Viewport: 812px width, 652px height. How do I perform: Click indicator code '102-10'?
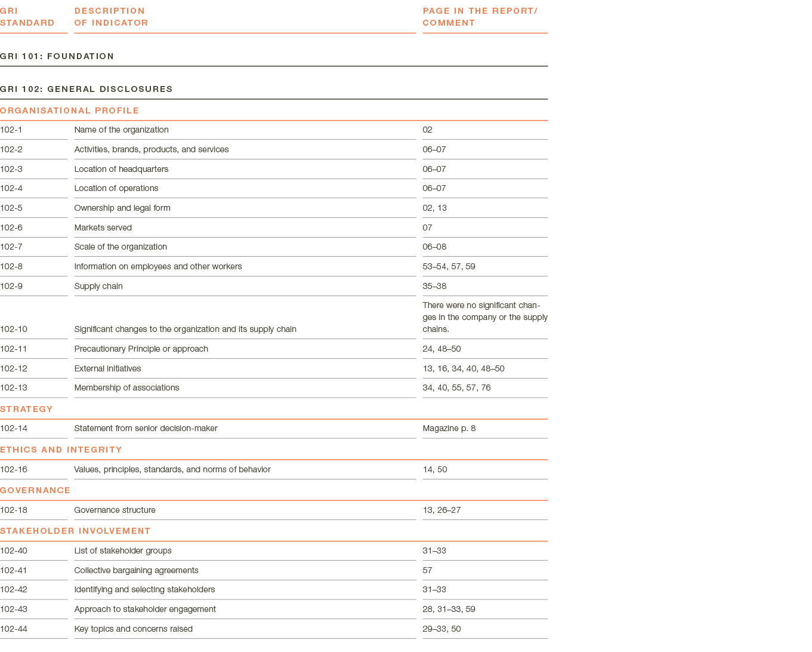(14, 329)
